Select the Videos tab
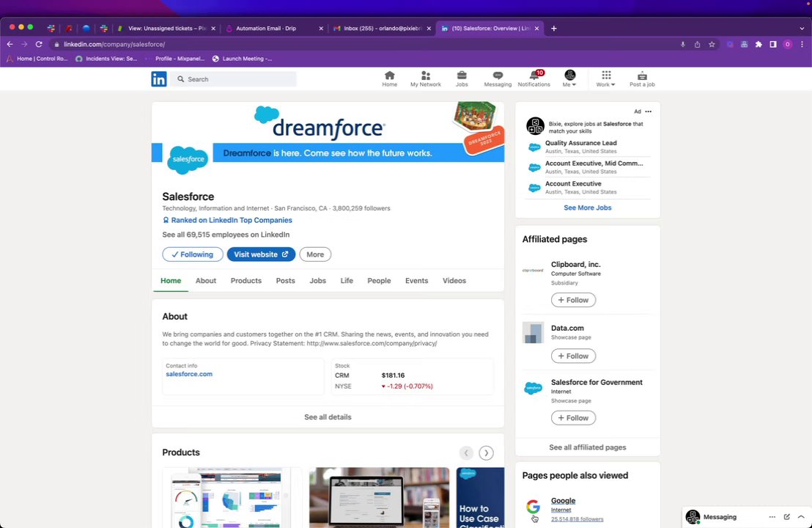 (454, 281)
